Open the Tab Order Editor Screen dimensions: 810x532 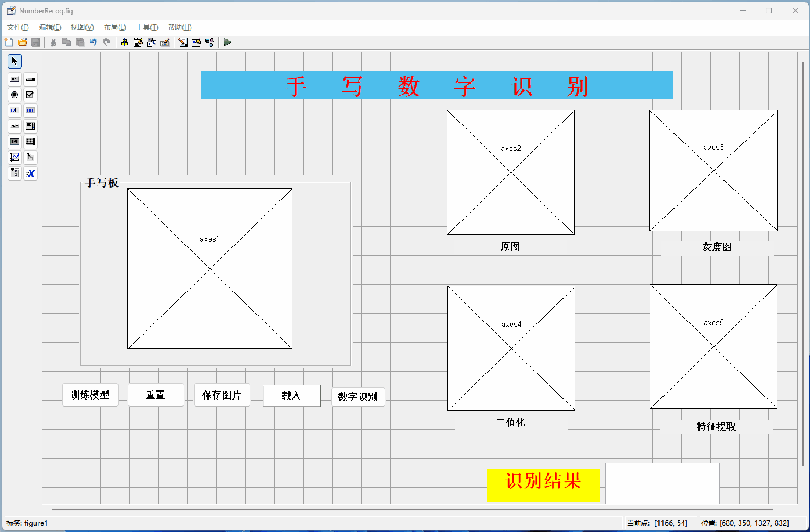[x=151, y=42]
